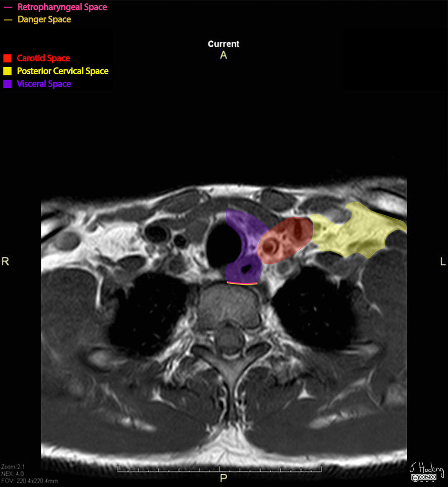This screenshot has width=448, height=487.
Task: Click the Creative Commons license badge
Action: tap(424, 477)
